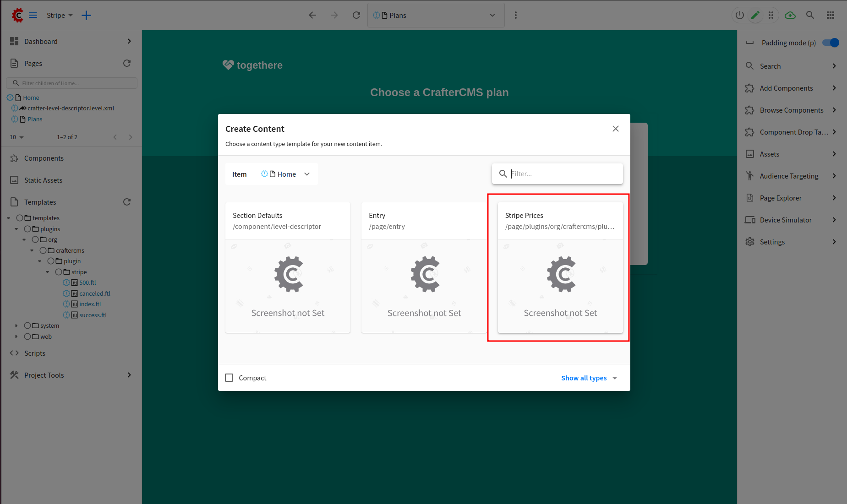Select radio button for templates folder

pyautogui.click(x=20, y=218)
